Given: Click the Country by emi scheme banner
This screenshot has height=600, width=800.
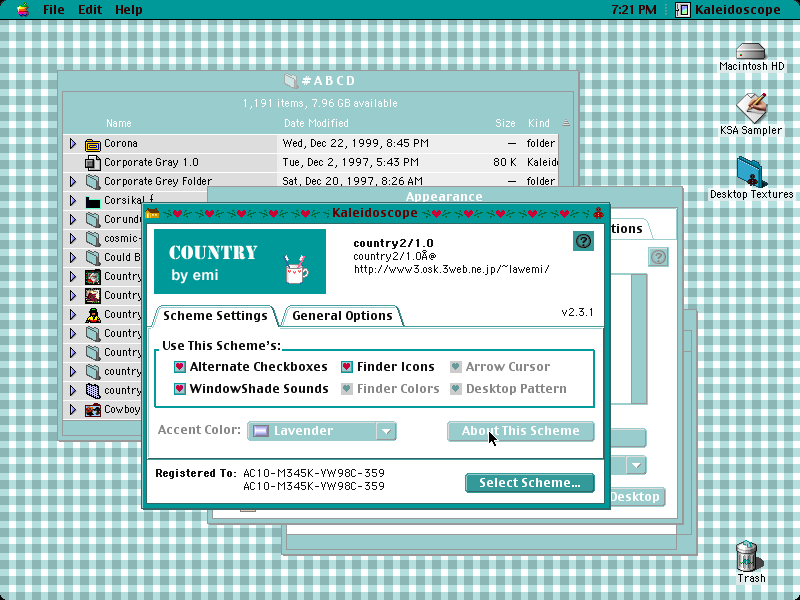Looking at the screenshot, I should click(x=240, y=262).
